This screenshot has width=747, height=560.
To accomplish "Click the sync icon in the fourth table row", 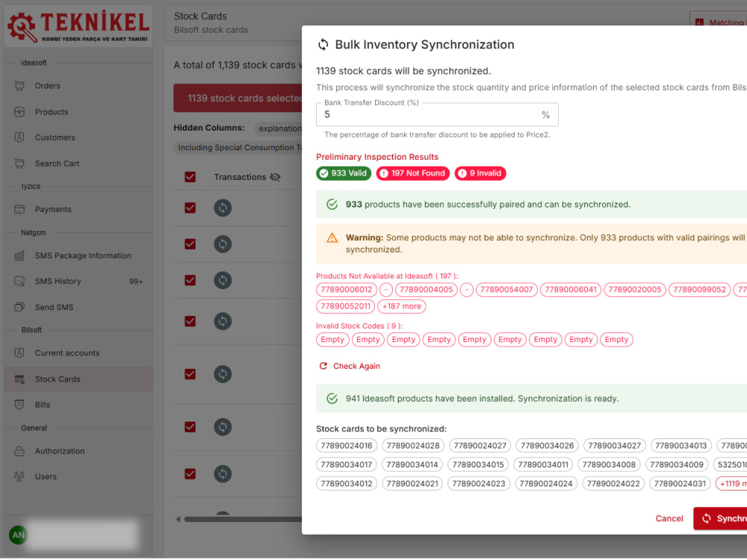I will pos(223,321).
